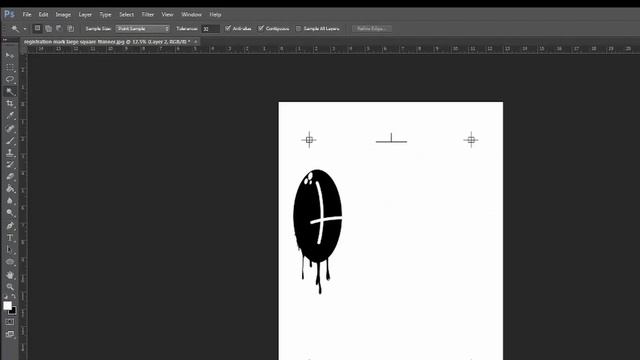Select the Blur tool

pyautogui.click(x=10, y=201)
